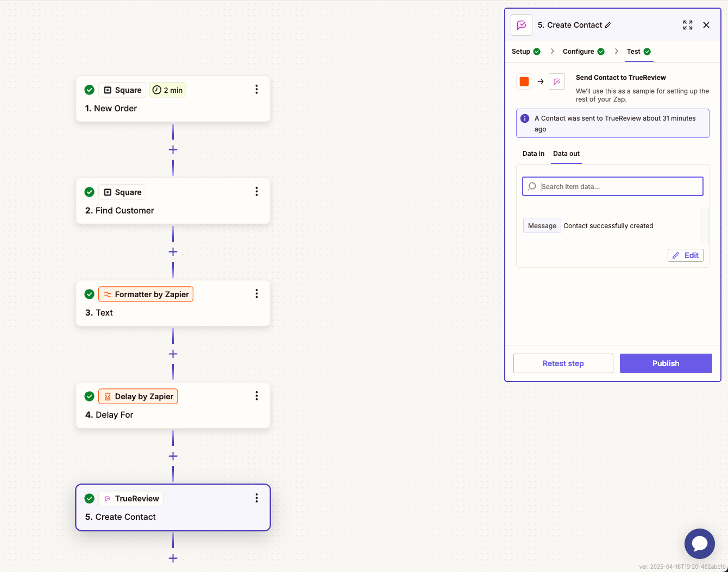Click the Message field label

click(x=542, y=226)
